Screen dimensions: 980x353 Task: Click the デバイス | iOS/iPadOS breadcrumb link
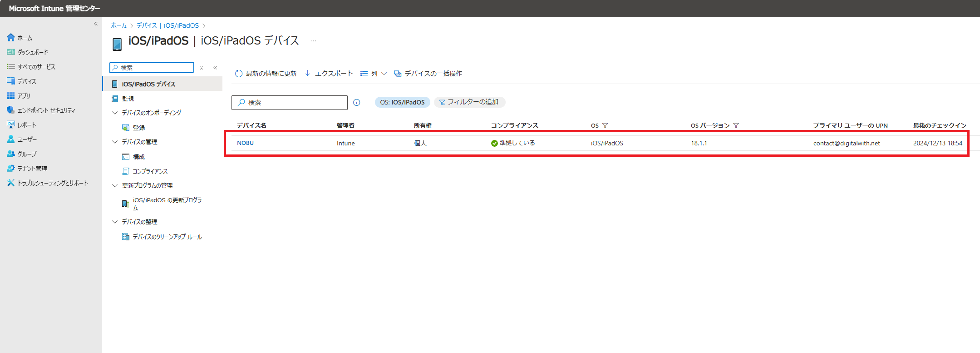(167, 25)
